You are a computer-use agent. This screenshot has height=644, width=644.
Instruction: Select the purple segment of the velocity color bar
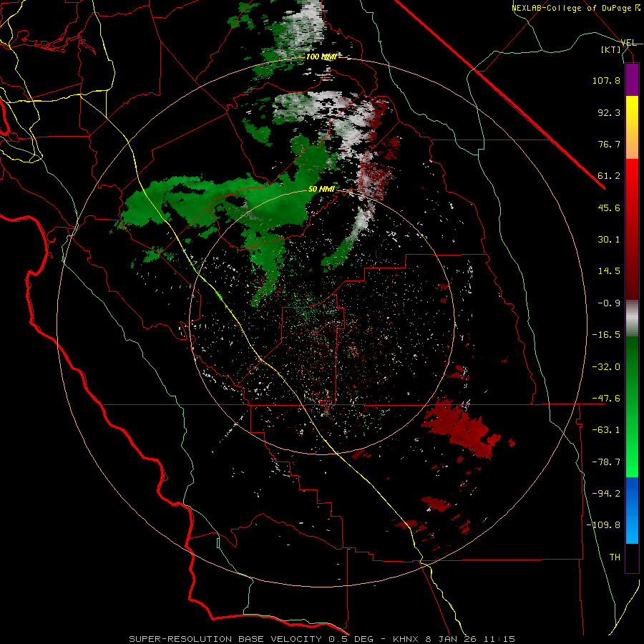coord(632,79)
